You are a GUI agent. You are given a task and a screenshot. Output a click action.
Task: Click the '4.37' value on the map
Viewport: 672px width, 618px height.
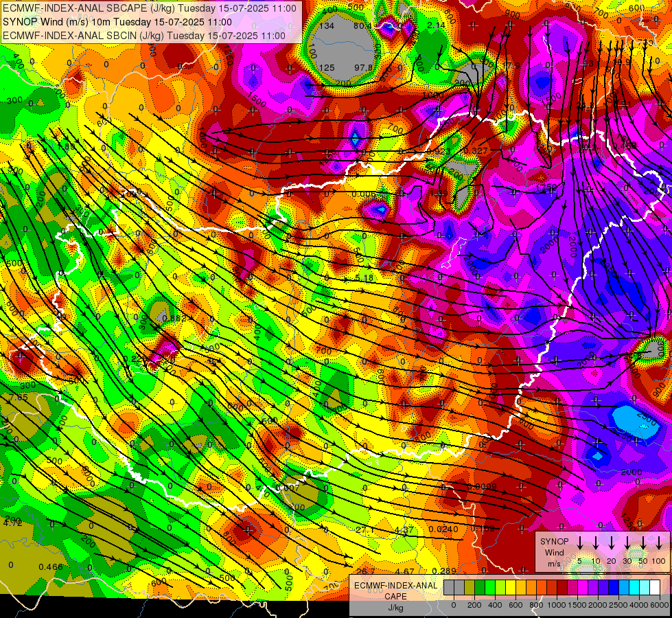point(404,530)
